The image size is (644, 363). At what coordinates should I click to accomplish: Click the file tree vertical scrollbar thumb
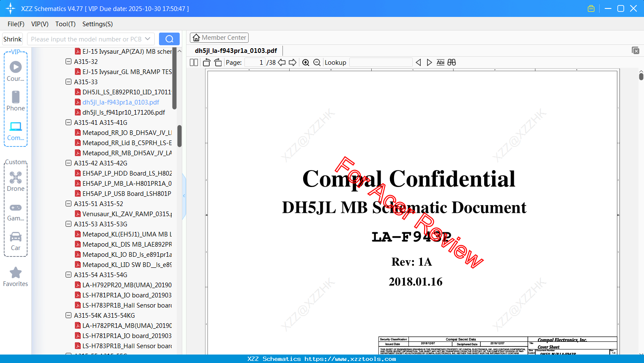tap(179, 136)
